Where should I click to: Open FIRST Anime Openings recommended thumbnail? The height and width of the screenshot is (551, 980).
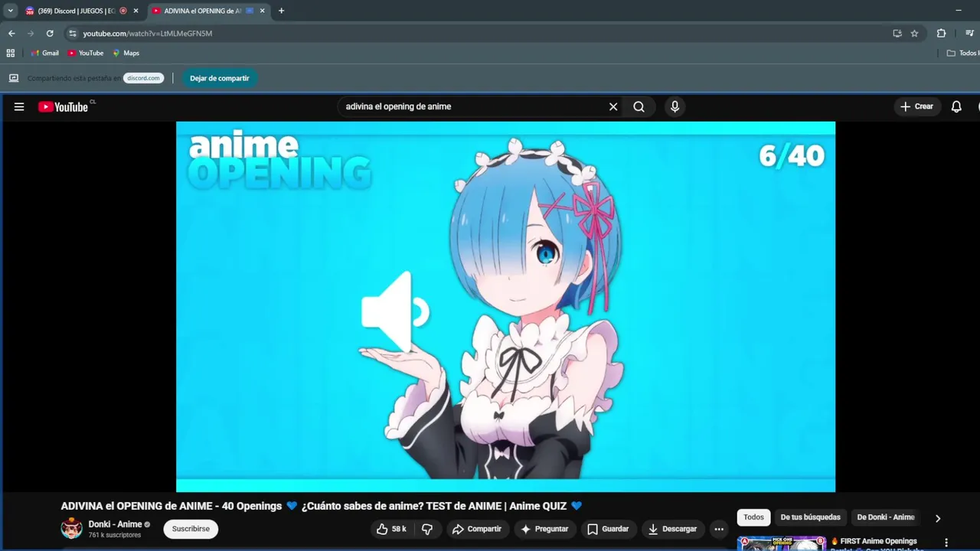coord(782,543)
